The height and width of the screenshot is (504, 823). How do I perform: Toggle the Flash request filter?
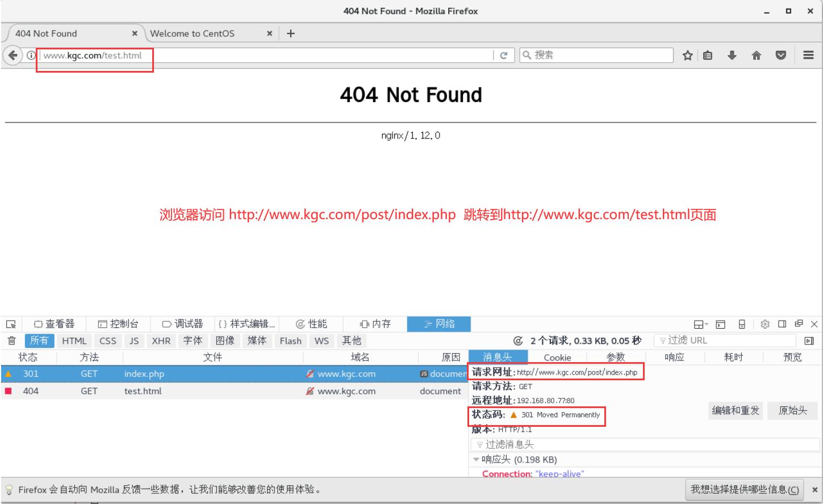[x=291, y=341]
